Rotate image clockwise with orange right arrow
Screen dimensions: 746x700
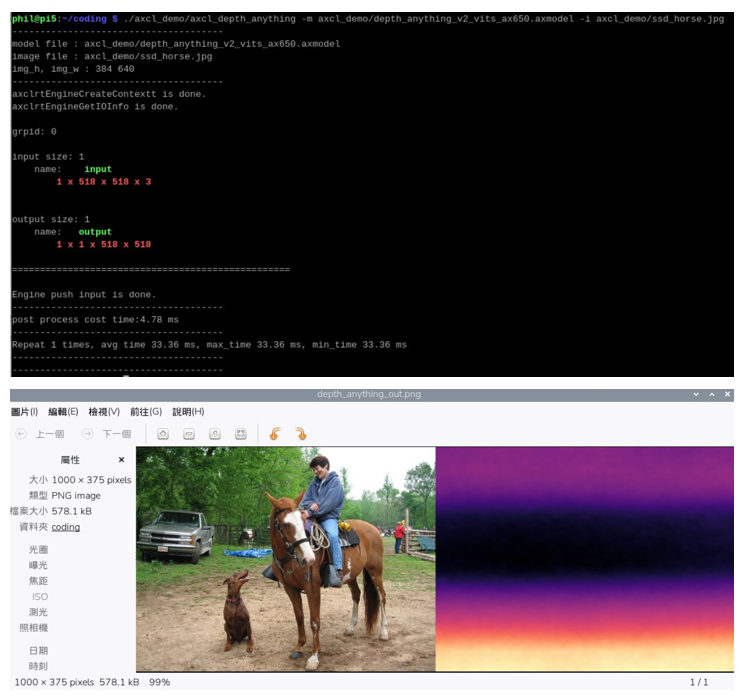click(x=301, y=434)
